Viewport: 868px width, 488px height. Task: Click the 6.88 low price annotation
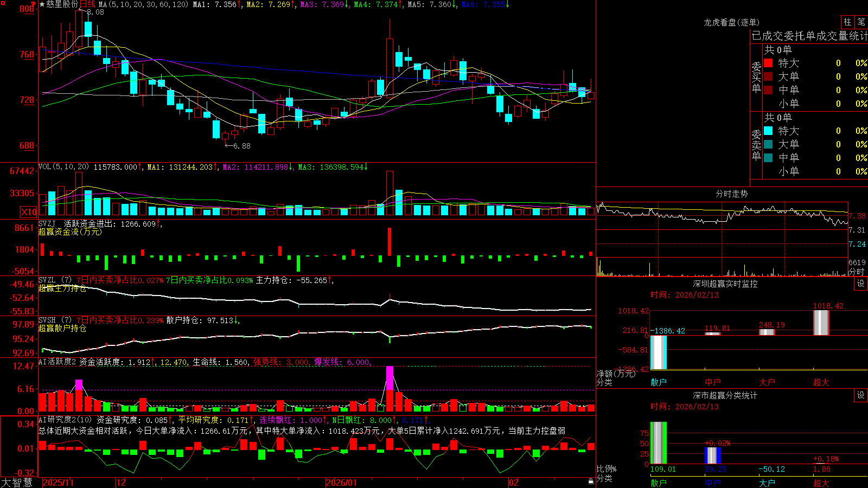(x=242, y=146)
